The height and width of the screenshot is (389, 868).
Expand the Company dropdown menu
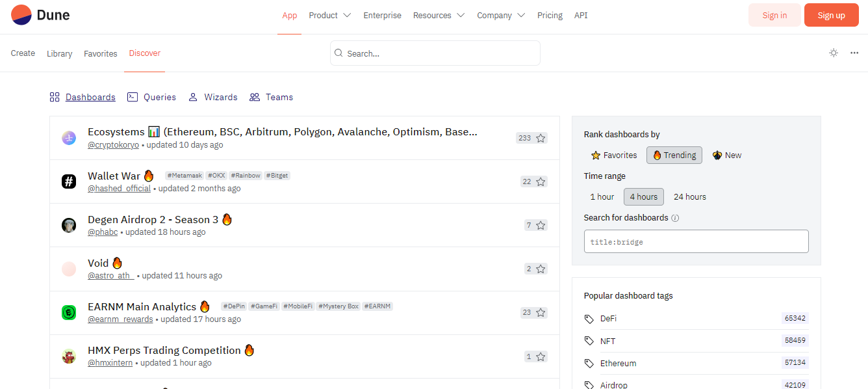[501, 15]
